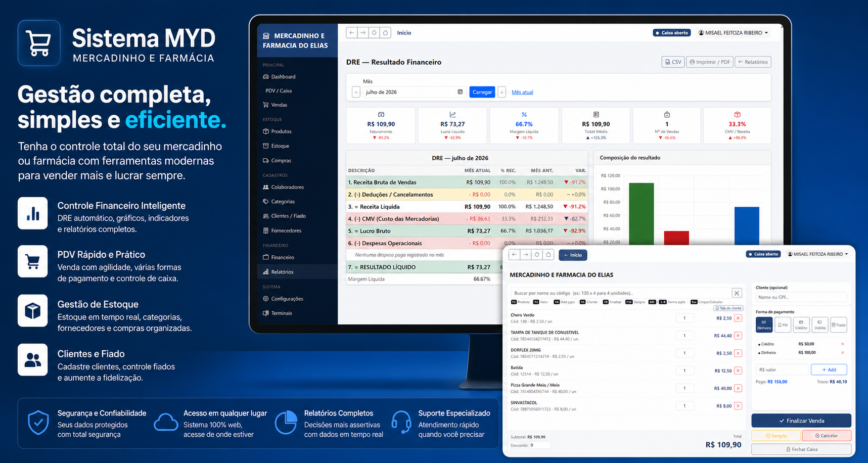This screenshot has height=463, width=868.
Task: Click the reload icon in the DRE window
Action: pyautogui.click(x=374, y=33)
